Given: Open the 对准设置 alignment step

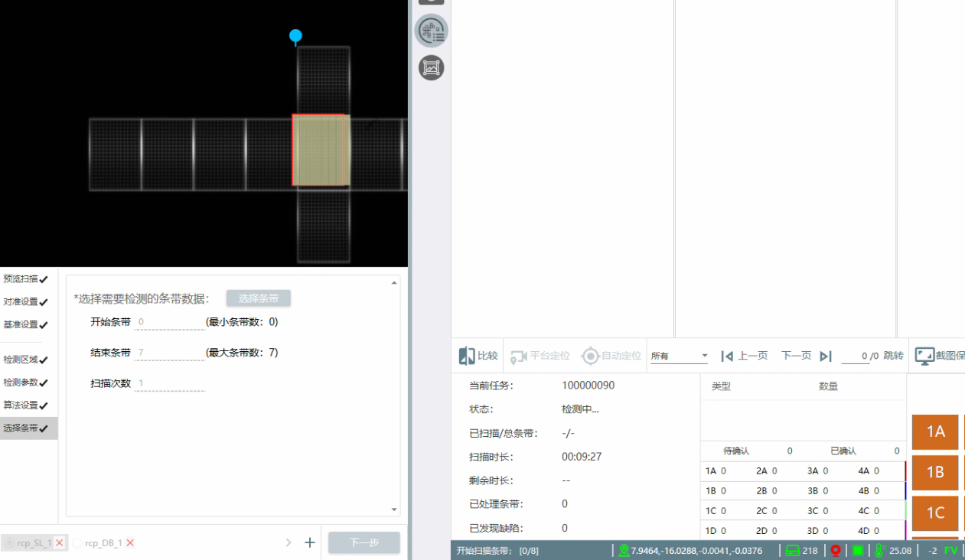Looking at the screenshot, I should (25, 302).
